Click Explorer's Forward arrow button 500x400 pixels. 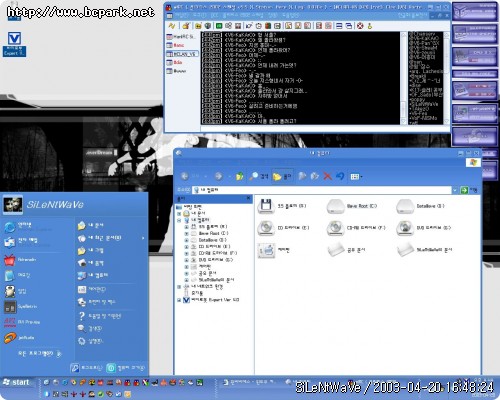coord(218,176)
